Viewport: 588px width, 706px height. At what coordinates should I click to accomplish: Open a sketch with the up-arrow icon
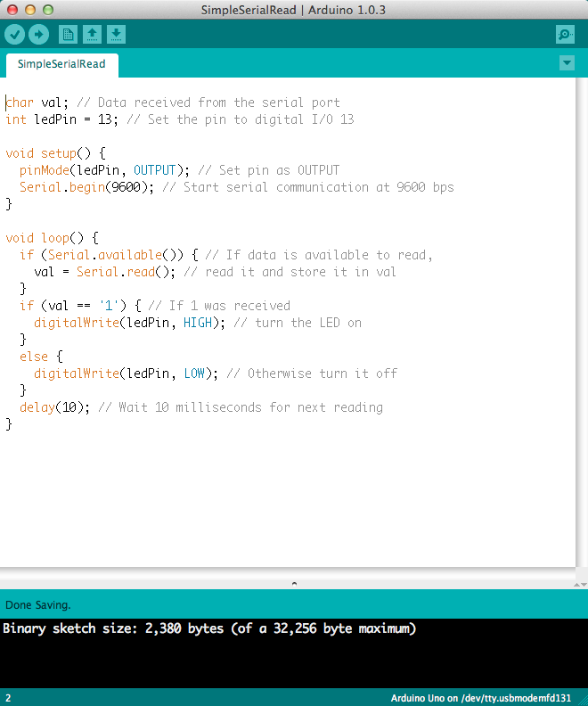(x=92, y=35)
